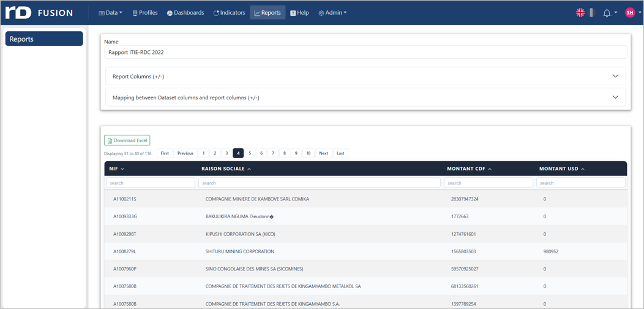
Task: Go to page 8
Action: tap(285, 153)
